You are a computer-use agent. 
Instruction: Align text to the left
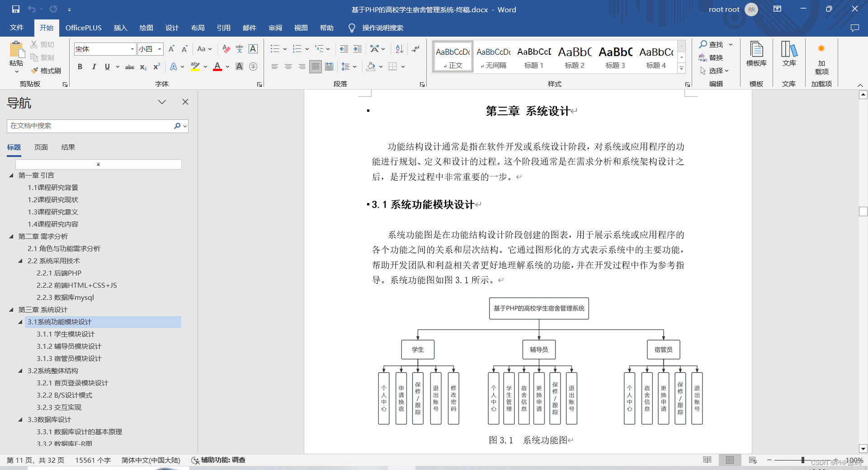click(x=274, y=66)
